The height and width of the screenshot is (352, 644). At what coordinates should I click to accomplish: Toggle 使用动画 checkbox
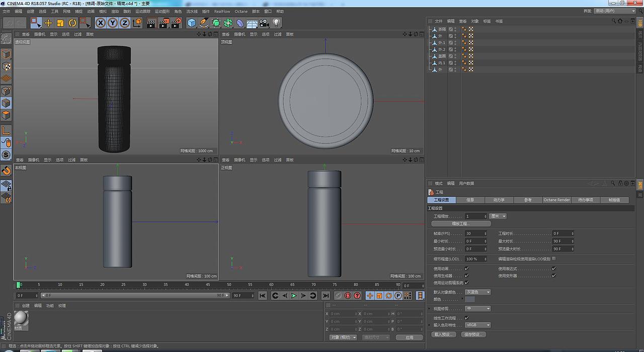tap(466, 269)
